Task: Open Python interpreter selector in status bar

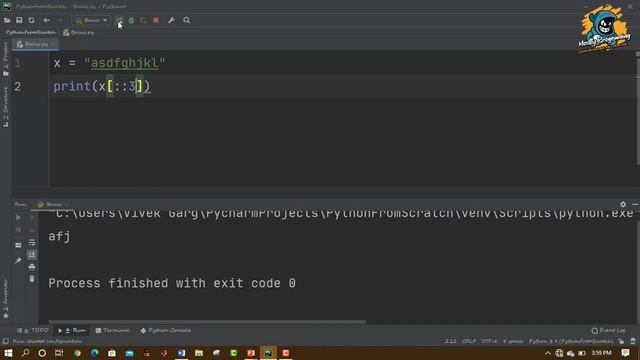Action: pyautogui.click(x=571, y=341)
